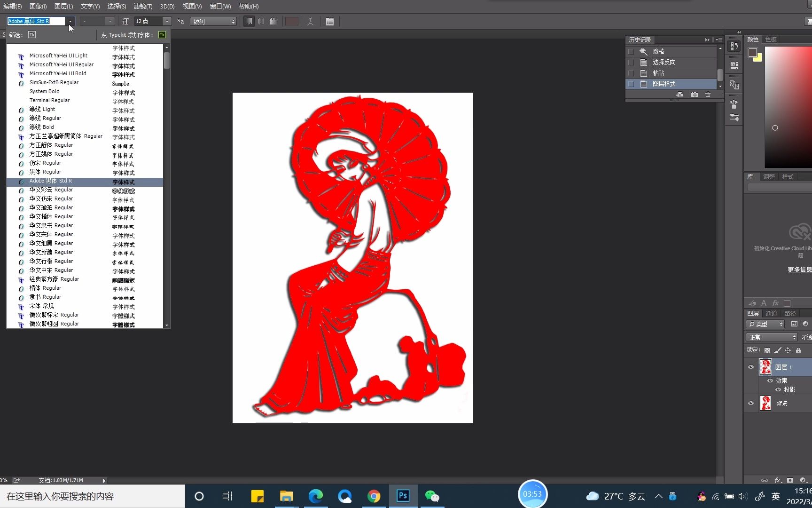Click lock transparent pixels icon
The image size is (812, 508).
(767, 350)
